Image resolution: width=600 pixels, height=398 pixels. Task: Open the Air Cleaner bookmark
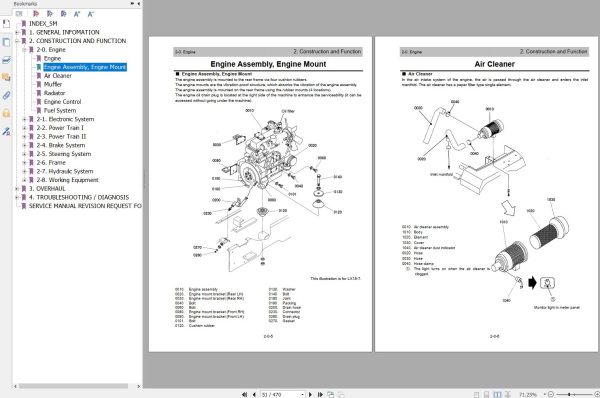(57, 76)
